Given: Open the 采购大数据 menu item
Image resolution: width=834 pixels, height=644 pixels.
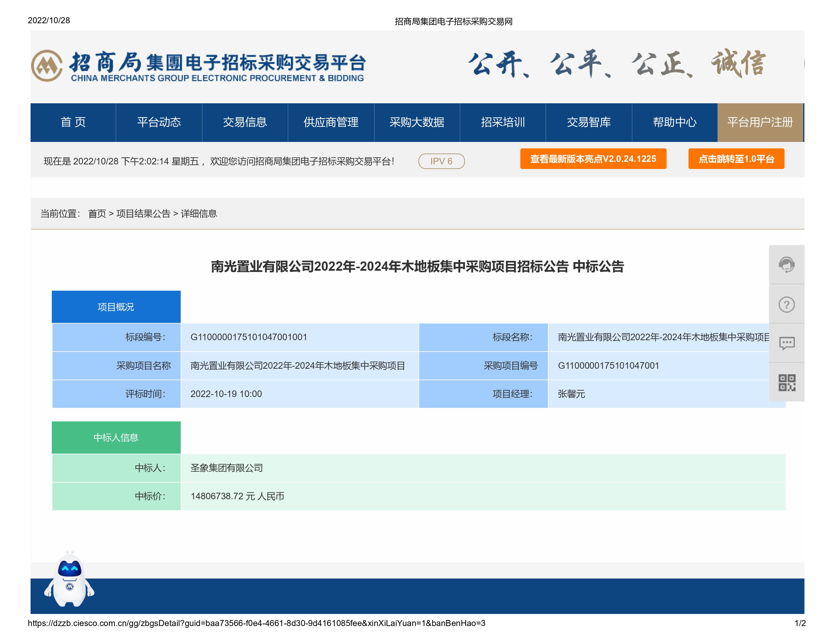Looking at the screenshot, I should (x=416, y=122).
